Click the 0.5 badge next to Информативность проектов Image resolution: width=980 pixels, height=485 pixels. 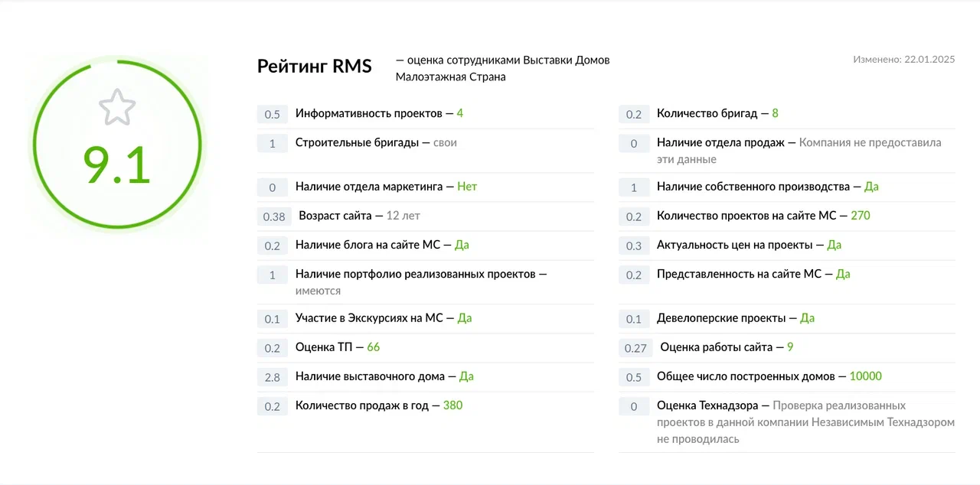[273, 114]
